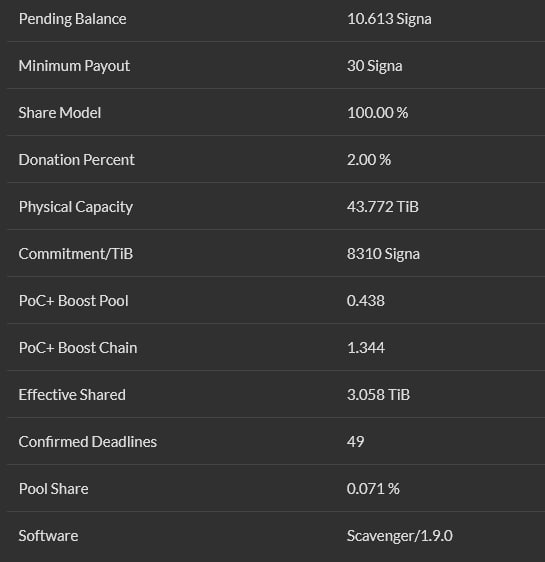Select the 30 Signa minimum payout value

point(374,66)
